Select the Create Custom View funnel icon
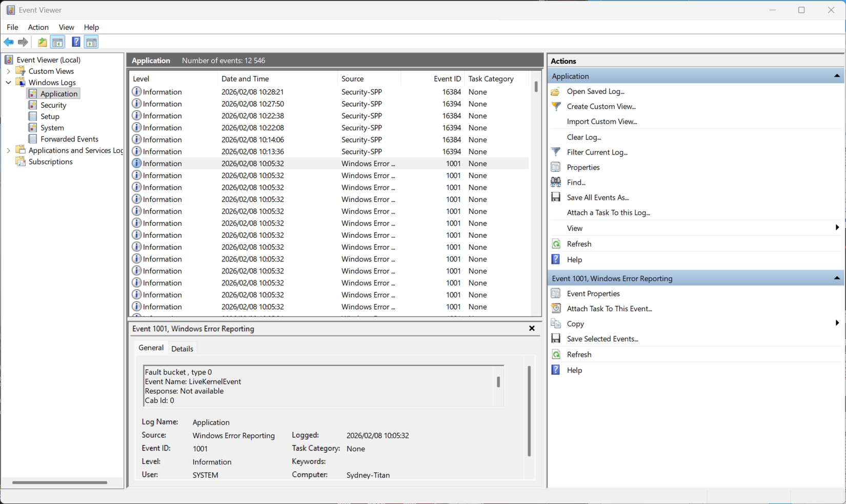Viewport: 846px width, 504px height. pyautogui.click(x=555, y=106)
